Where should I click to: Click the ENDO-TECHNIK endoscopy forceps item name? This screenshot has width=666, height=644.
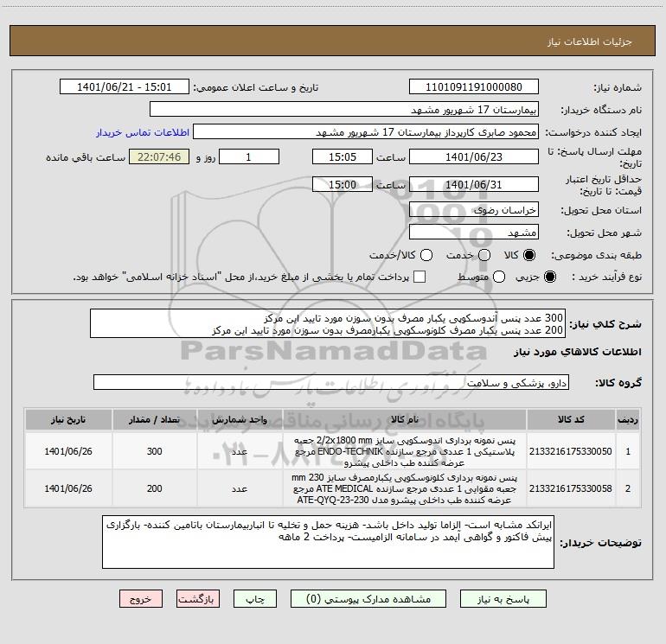tap(405, 451)
